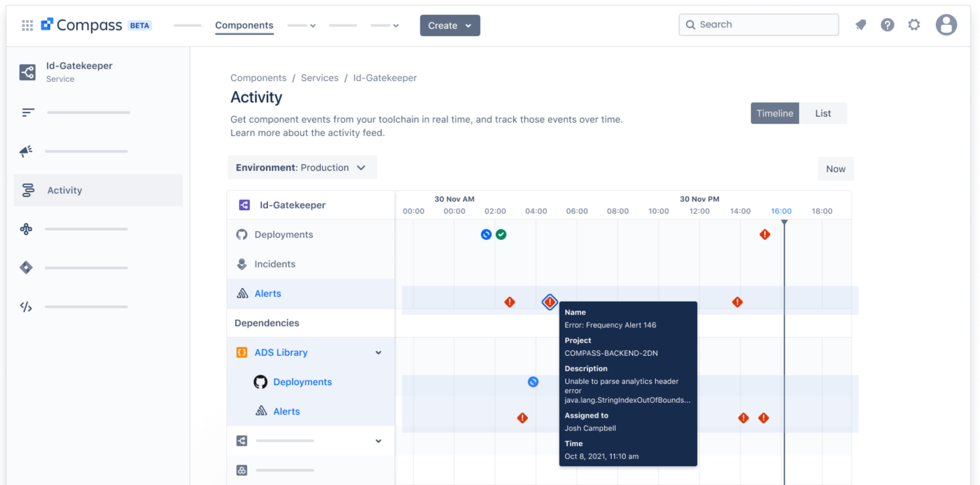The height and width of the screenshot is (485, 980).
Task: Open the app switcher grid
Action: click(x=27, y=24)
